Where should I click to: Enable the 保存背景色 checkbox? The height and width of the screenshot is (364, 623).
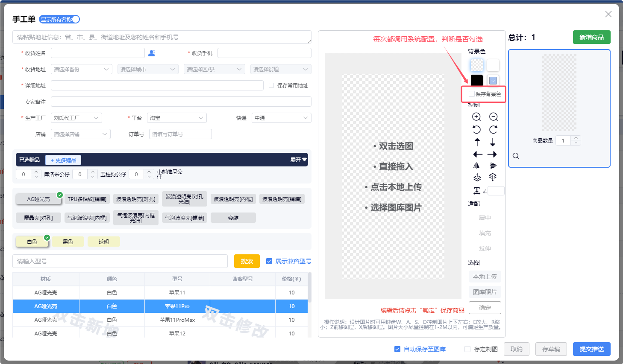point(472,94)
